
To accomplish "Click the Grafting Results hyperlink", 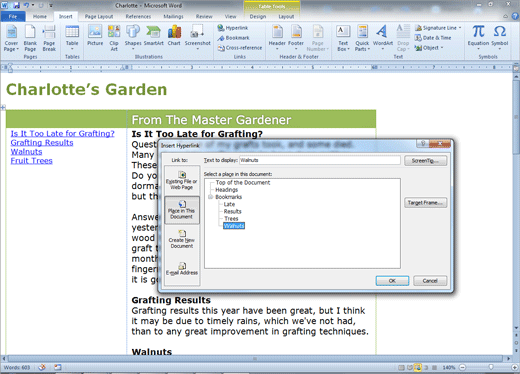I will pyautogui.click(x=42, y=143).
